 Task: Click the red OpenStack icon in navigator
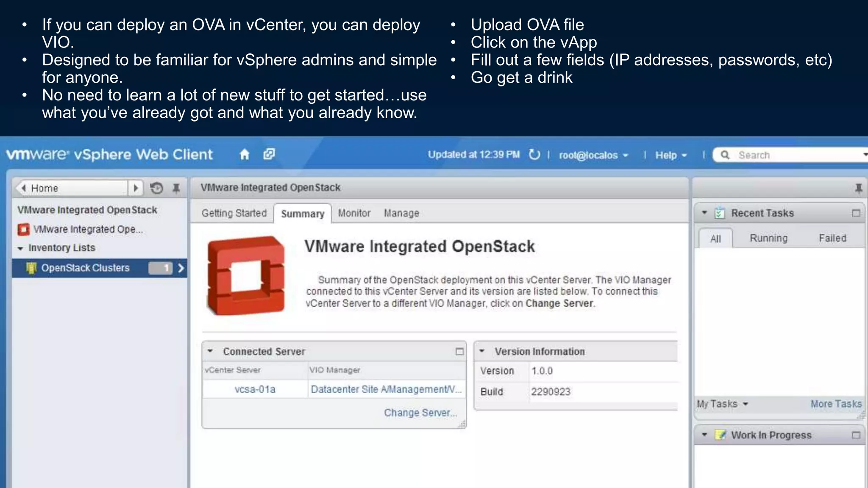pyautogui.click(x=23, y=229)
